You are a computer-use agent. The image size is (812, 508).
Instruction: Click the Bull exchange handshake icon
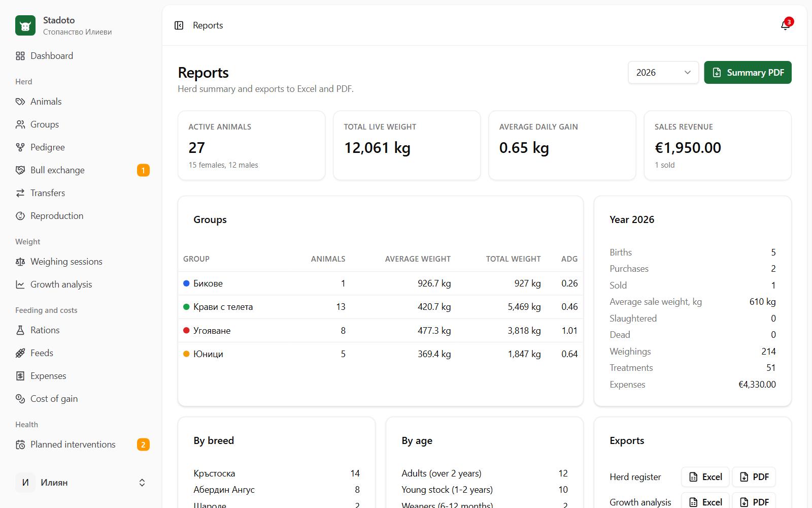[20, 170]
